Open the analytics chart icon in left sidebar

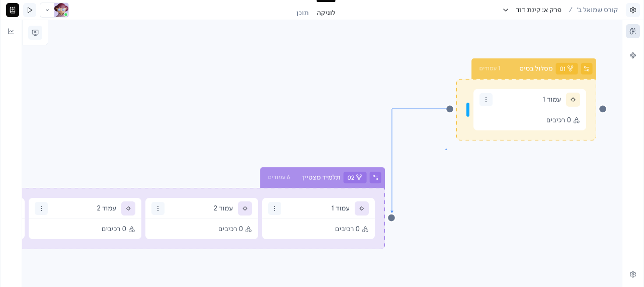pos(11,31)
